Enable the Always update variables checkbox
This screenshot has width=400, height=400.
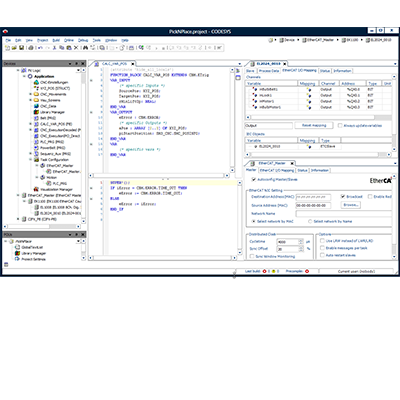[x=340, y=125]
